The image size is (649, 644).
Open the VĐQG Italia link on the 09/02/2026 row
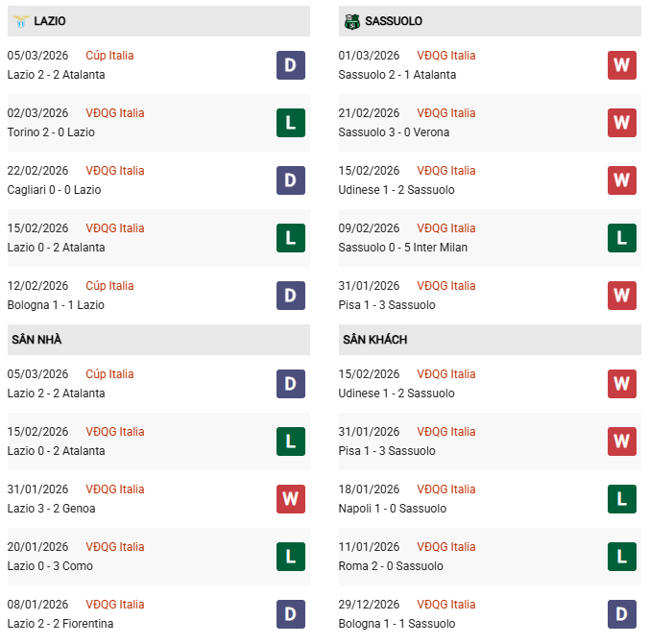445,228
